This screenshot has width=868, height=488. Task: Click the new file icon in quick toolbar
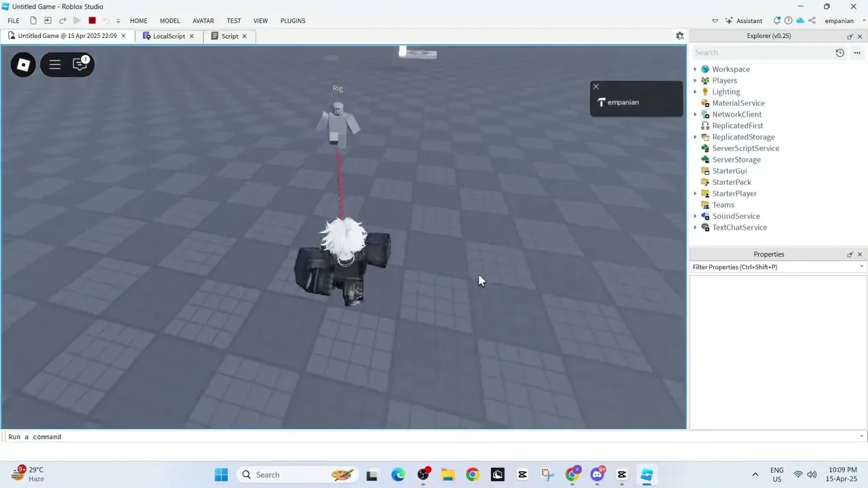(x=33, y=20)
